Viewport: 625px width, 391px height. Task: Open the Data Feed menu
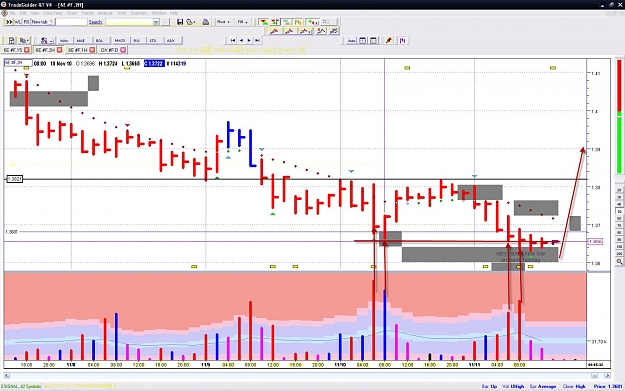pyautogui.click(x=52, y=13)
